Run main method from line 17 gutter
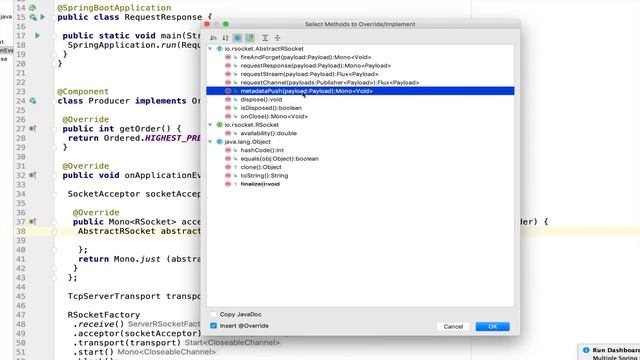Screen dimensions: 640x360 [x=37, y=36]
